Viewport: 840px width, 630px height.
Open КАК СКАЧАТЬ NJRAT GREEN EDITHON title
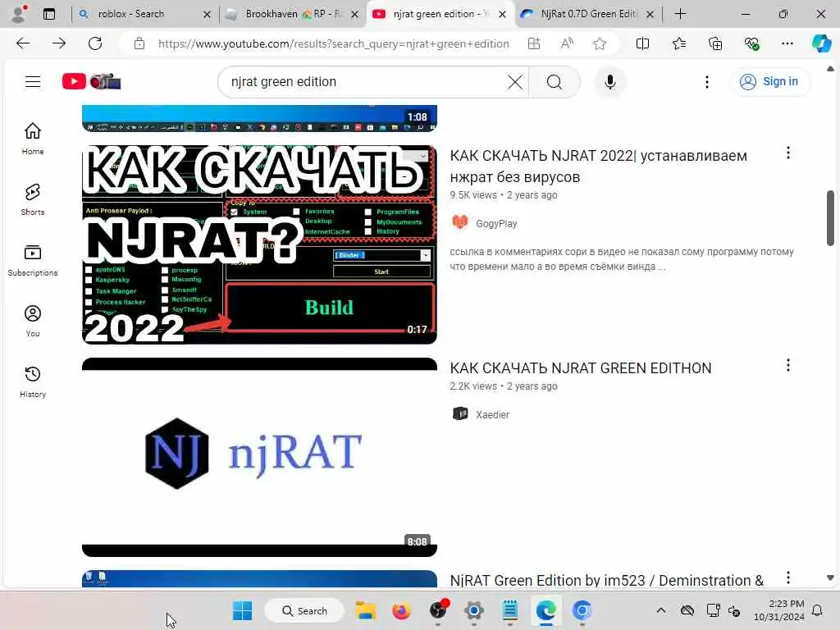coord(581,368)
